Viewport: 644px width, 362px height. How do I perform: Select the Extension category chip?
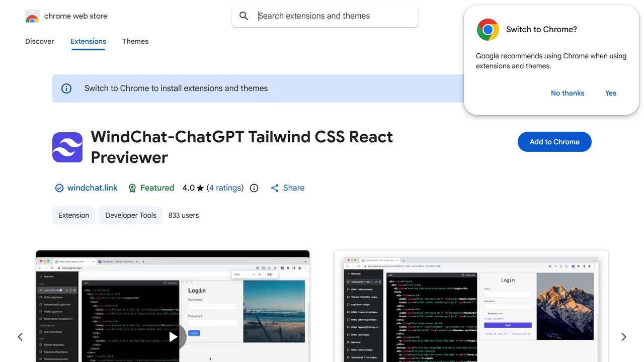point(73,215)
